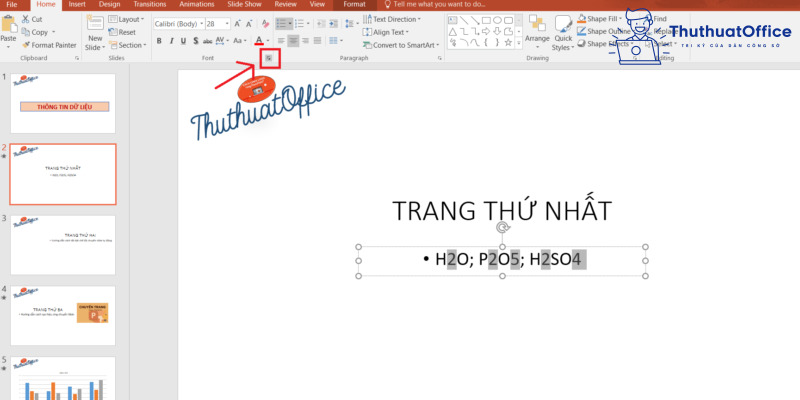This screenshot has width=800, height=400.
Task: Open the Clipboard pane launcher
Action: pos(77,59)
